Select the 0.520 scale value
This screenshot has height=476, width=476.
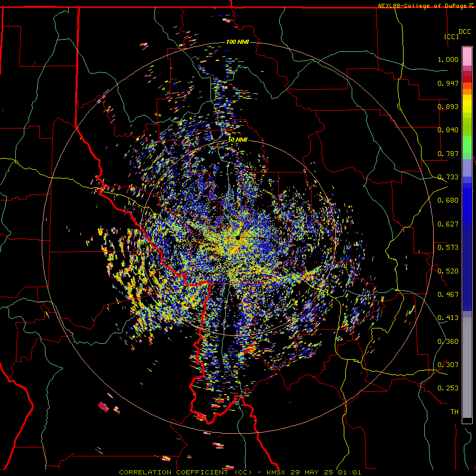(448, 271)
